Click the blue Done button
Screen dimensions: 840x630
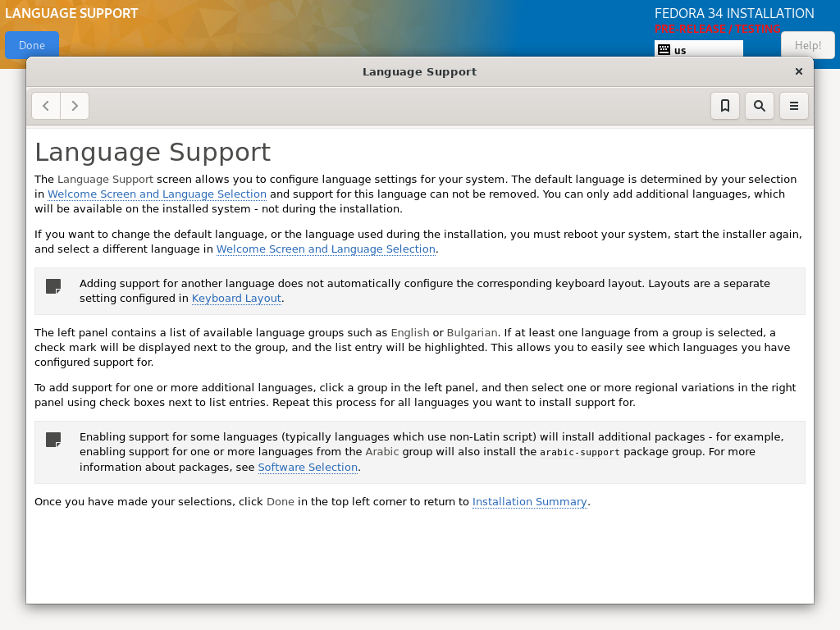32,46
